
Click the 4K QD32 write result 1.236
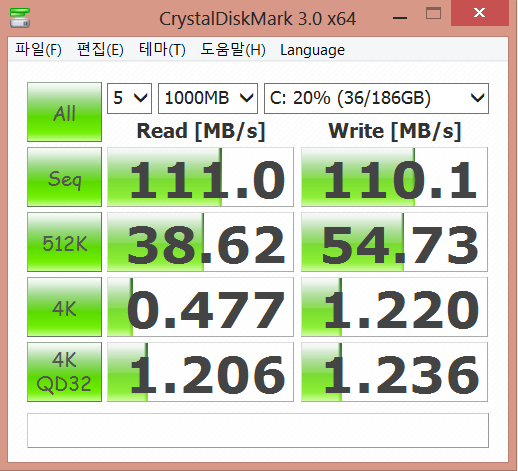394,372
